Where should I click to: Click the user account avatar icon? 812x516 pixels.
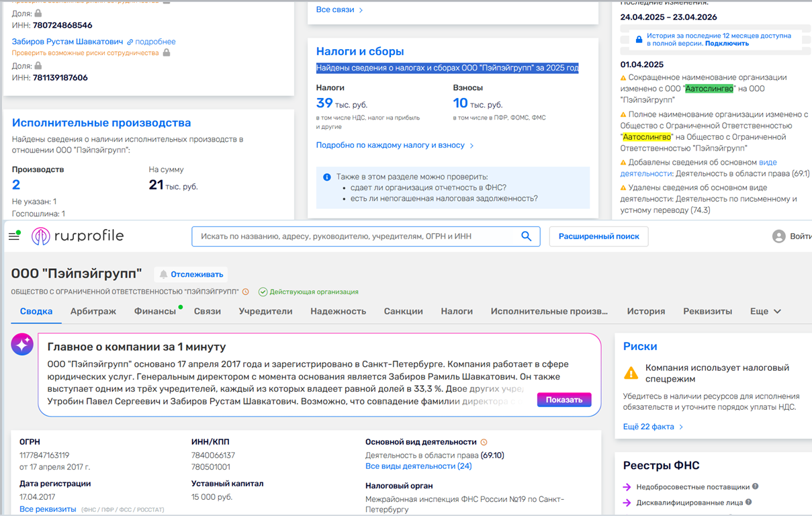coord(779,236)
